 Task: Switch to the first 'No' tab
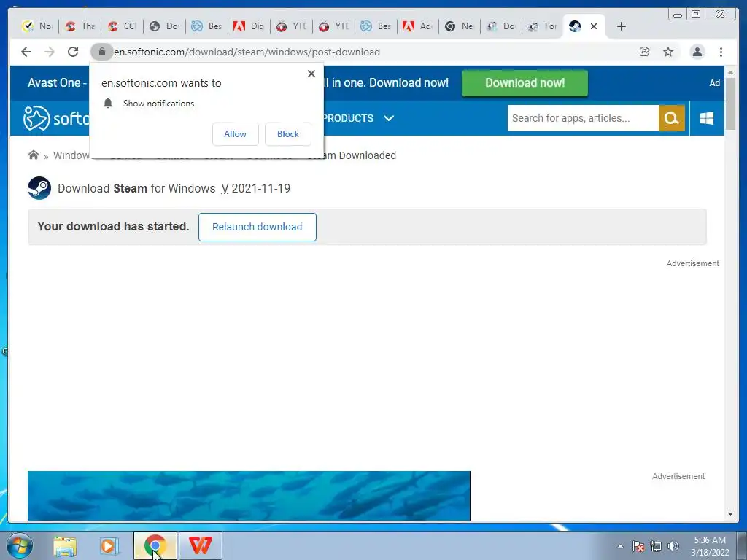coord(37,26)
